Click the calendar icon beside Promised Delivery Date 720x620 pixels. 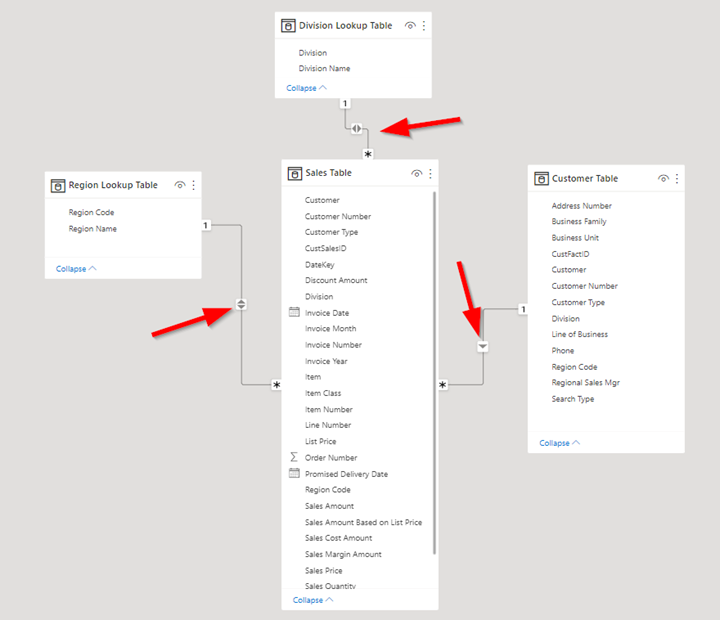[x=294, y=473]
